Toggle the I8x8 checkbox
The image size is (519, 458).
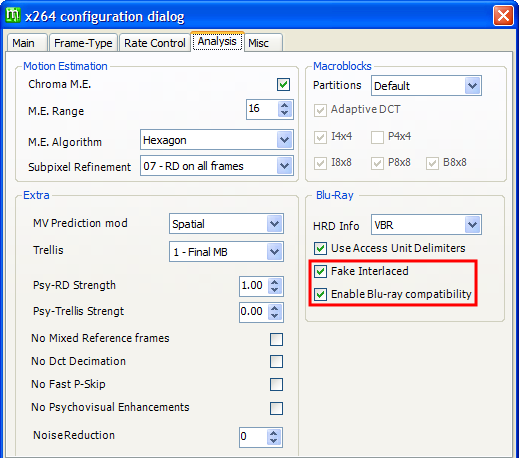(320, 163)
